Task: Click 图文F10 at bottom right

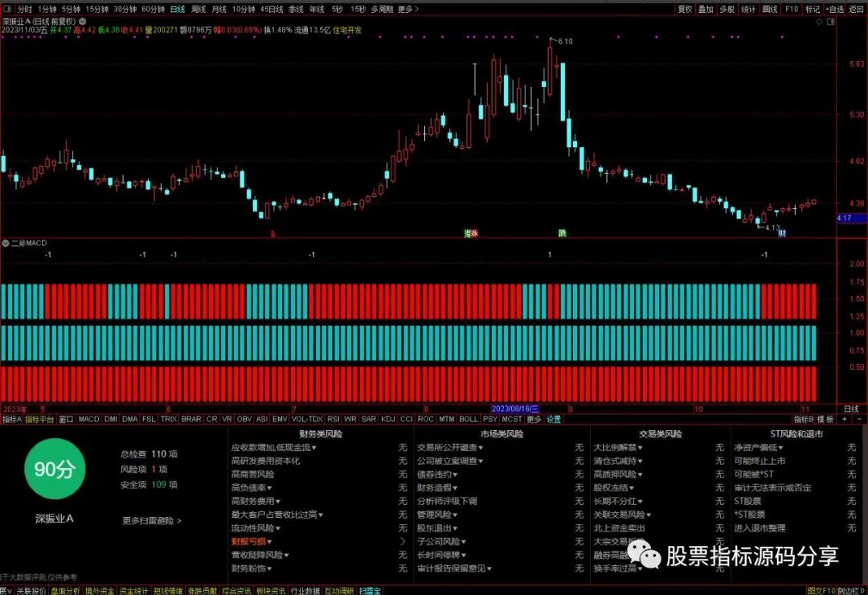Action: coord(821,590)
